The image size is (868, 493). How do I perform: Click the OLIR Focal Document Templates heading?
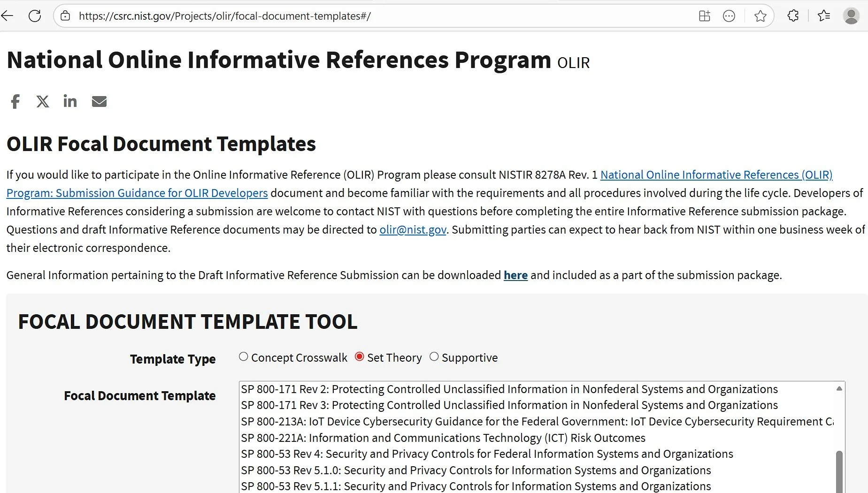click(161, 144)
